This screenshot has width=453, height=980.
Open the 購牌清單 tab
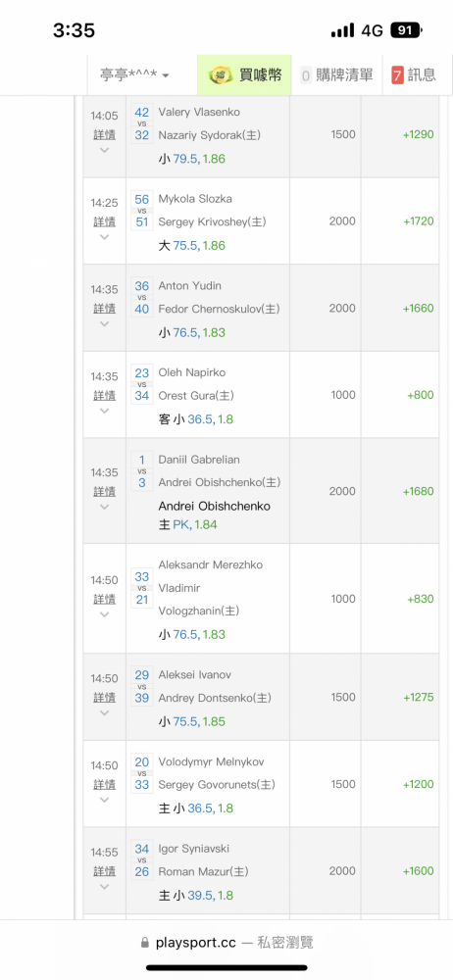[336, 75]
